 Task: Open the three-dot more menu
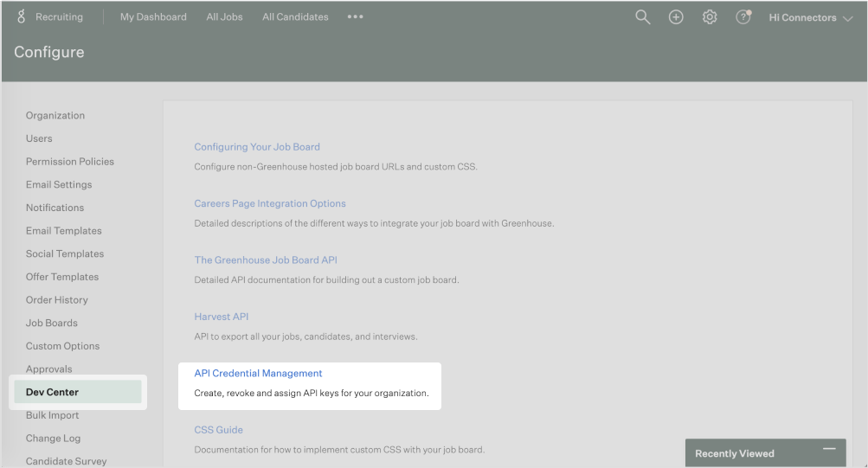(x=355, y=16)
